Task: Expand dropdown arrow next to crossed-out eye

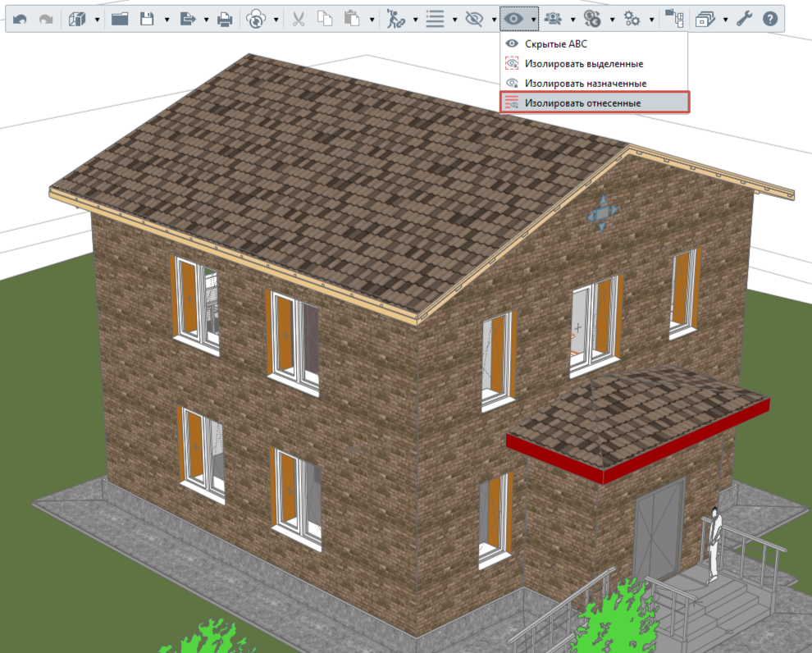Action: click(x=494, y=21)
